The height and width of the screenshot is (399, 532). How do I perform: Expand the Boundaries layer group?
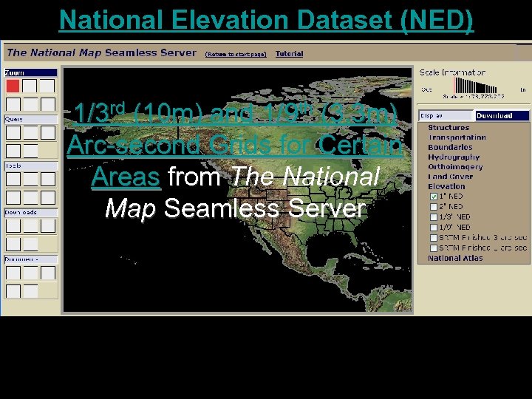click(x=450, y=147)
